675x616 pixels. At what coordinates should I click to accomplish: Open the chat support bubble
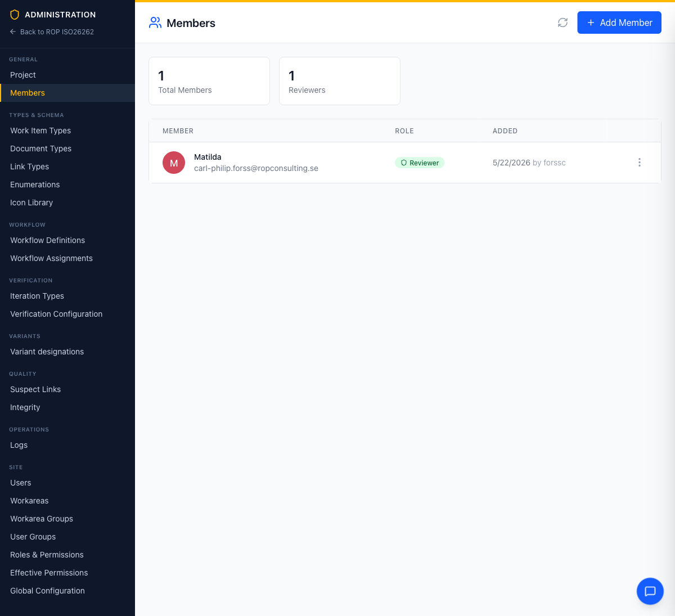(650, 591)
